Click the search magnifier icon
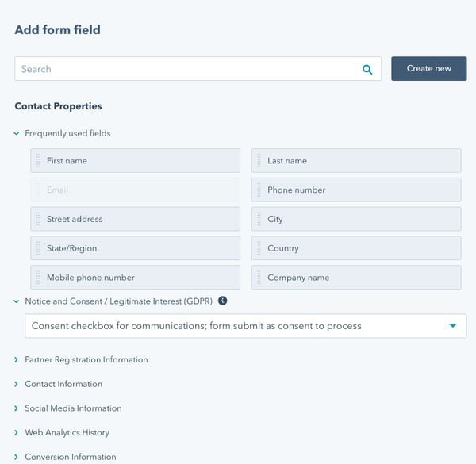 (x=367, y=70)
